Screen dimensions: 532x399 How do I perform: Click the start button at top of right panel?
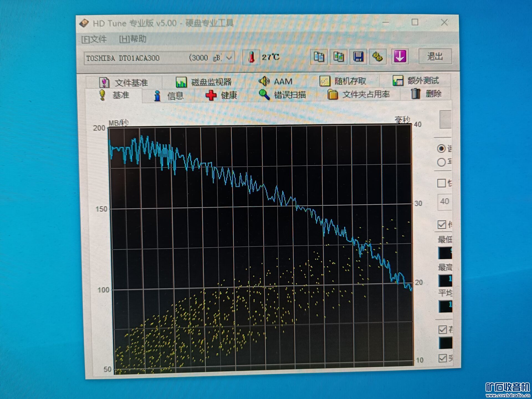(x=446, y=119)
